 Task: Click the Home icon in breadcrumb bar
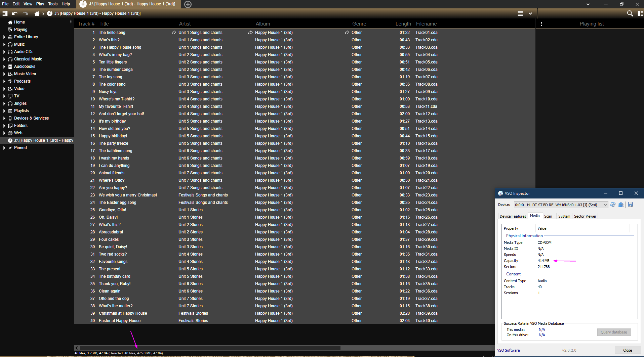(x=37, y=13)
